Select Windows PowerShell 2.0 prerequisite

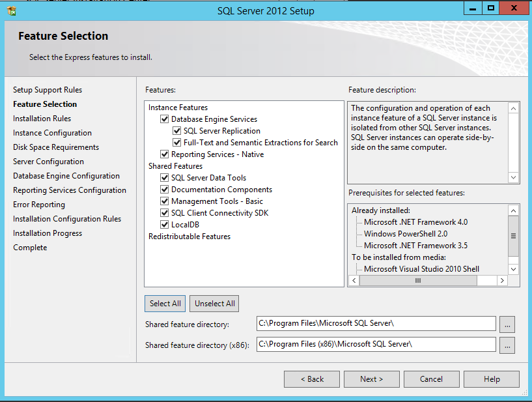[406, 234]
